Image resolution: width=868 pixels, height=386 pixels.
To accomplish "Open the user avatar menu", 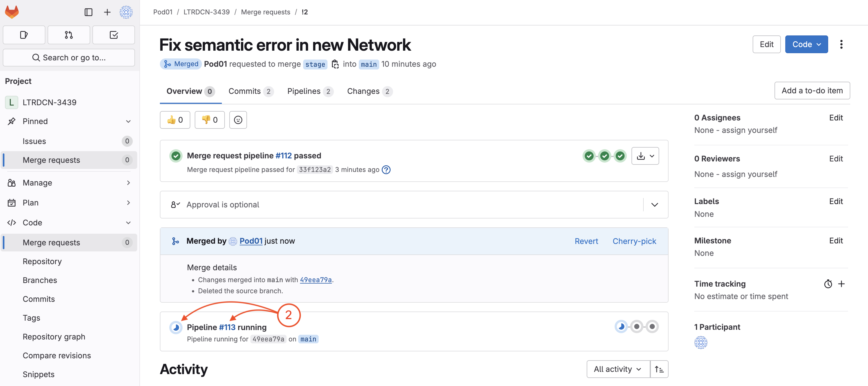I will (x=126, y=12).
